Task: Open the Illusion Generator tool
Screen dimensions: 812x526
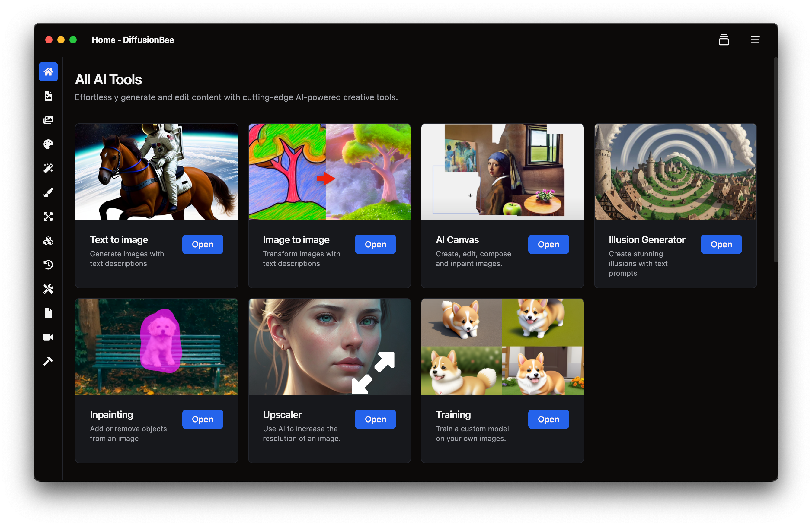Action: [721, 244]
